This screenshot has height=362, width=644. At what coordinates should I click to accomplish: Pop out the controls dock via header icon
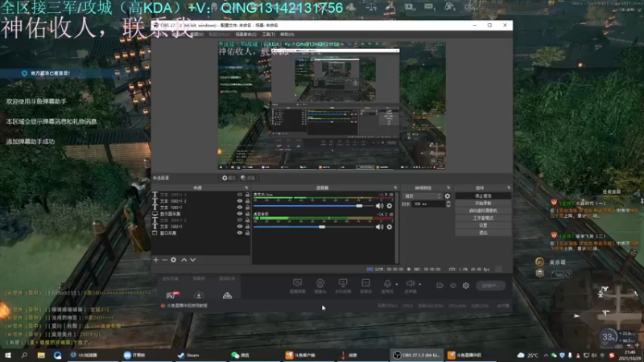pyautogui.click(x=509, y=187)
